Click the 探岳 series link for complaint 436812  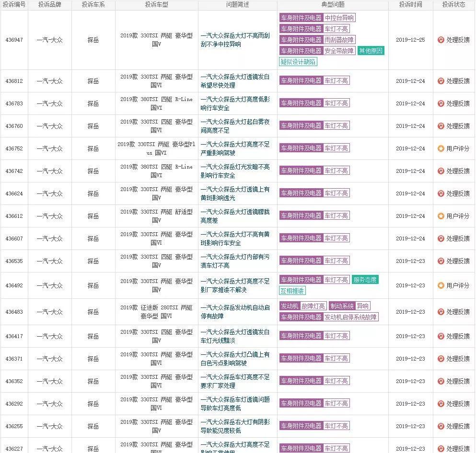tap(93, 80)
